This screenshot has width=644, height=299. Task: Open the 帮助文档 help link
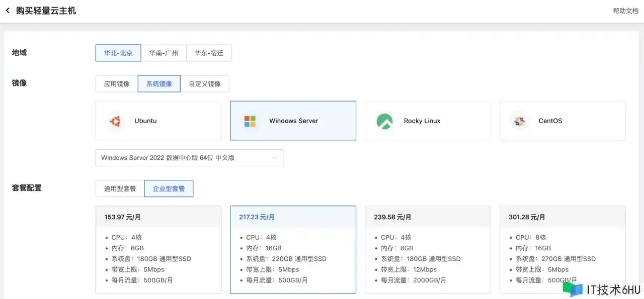click(x=625, y=11)
